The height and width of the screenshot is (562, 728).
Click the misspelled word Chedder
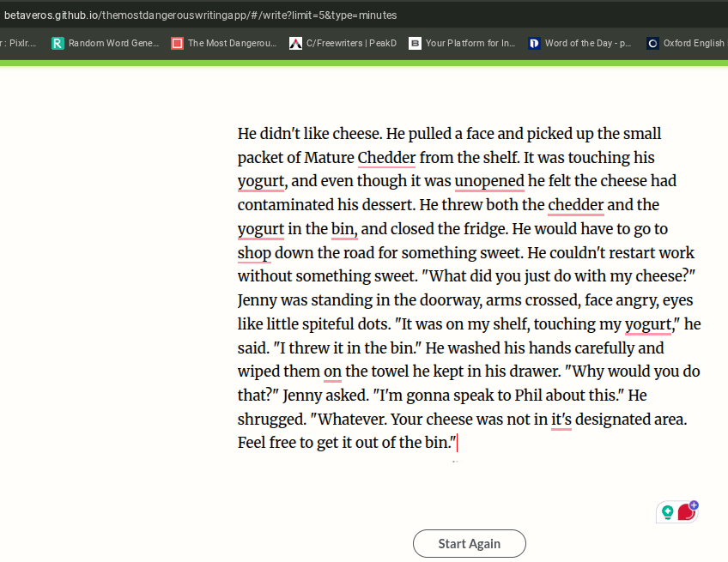click(386, 158)
